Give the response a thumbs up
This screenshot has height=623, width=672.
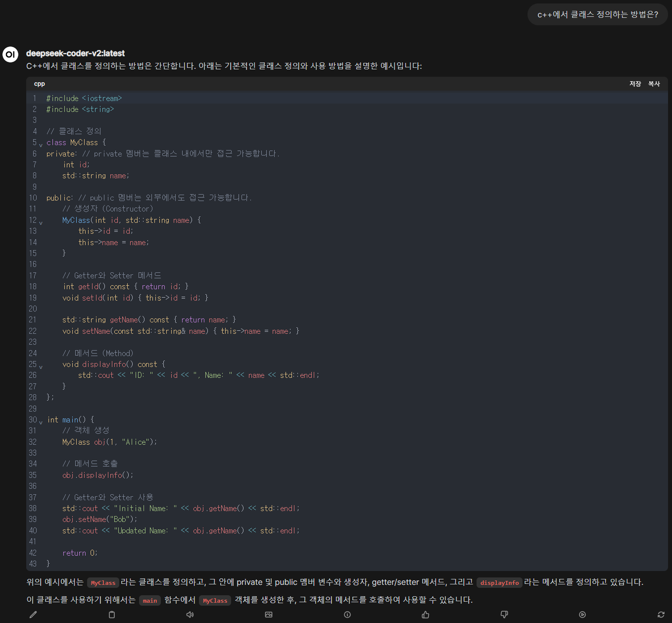pos(426,615)
